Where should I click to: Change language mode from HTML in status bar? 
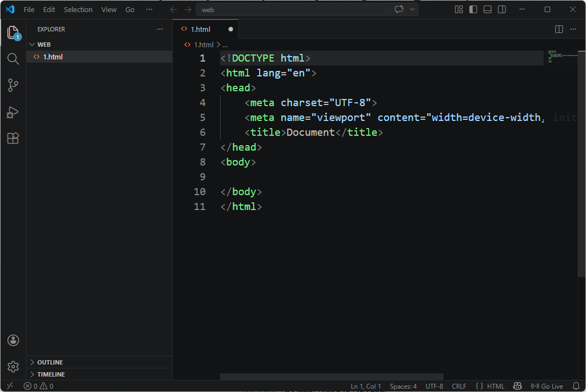495,386
